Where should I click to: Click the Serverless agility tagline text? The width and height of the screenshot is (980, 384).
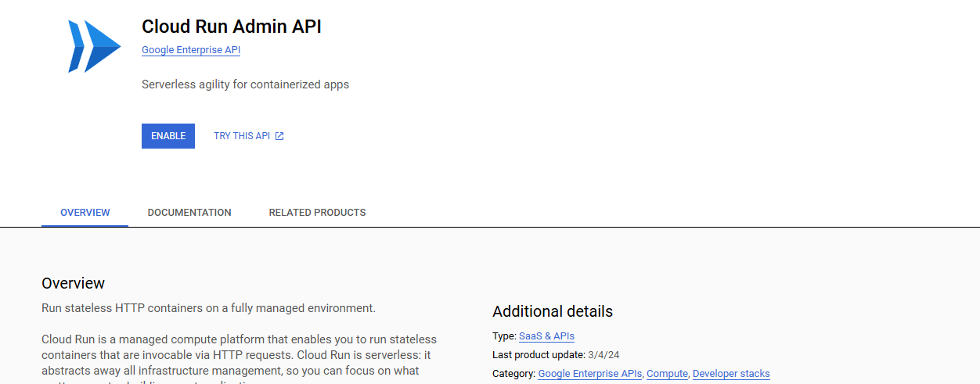(245, 84)
